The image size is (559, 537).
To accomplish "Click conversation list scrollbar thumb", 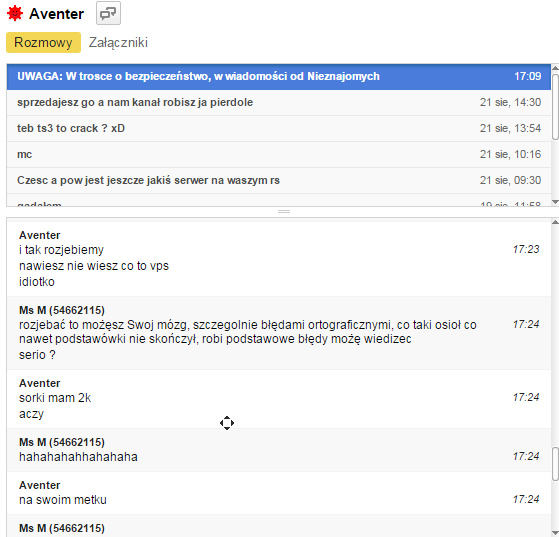I will coord(555,107).
